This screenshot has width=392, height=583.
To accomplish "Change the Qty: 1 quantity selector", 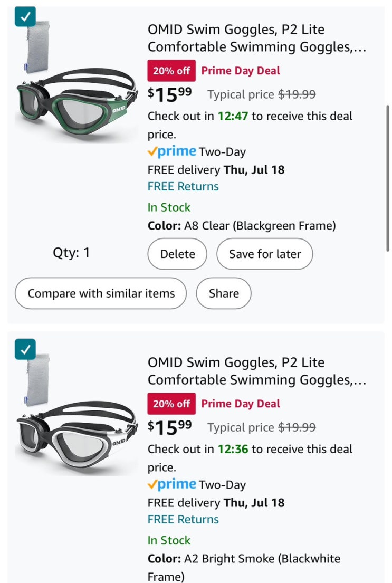I will (71, 253).
